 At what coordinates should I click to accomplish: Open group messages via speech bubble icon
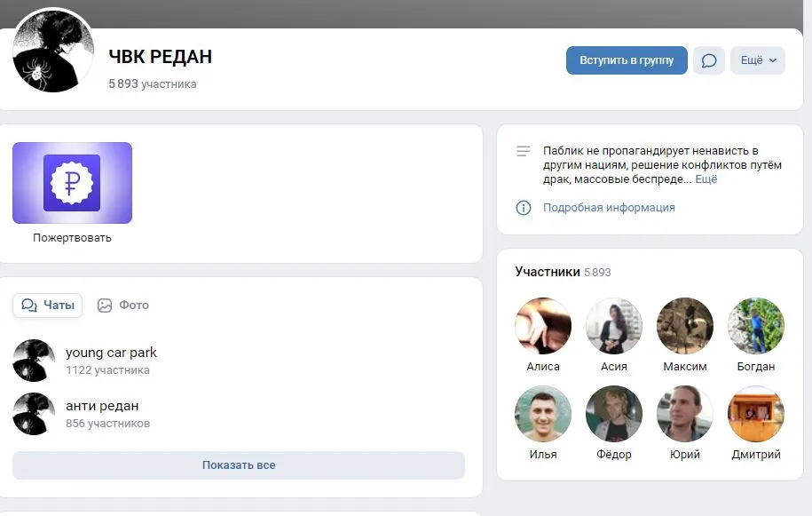click(x=709, y=60)
